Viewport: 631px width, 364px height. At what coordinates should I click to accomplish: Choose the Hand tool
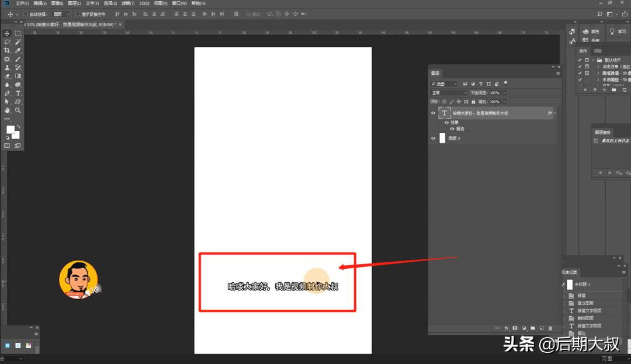[8, 110]
